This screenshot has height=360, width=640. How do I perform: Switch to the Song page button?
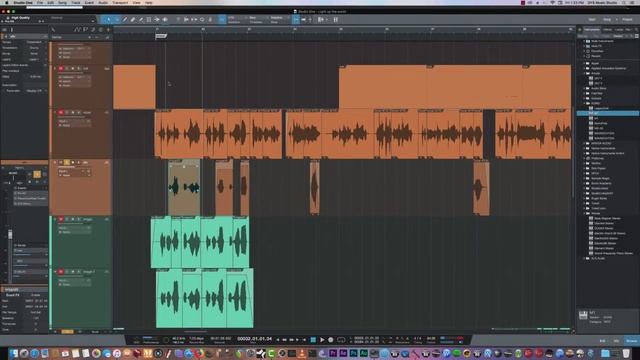[607, 19]
